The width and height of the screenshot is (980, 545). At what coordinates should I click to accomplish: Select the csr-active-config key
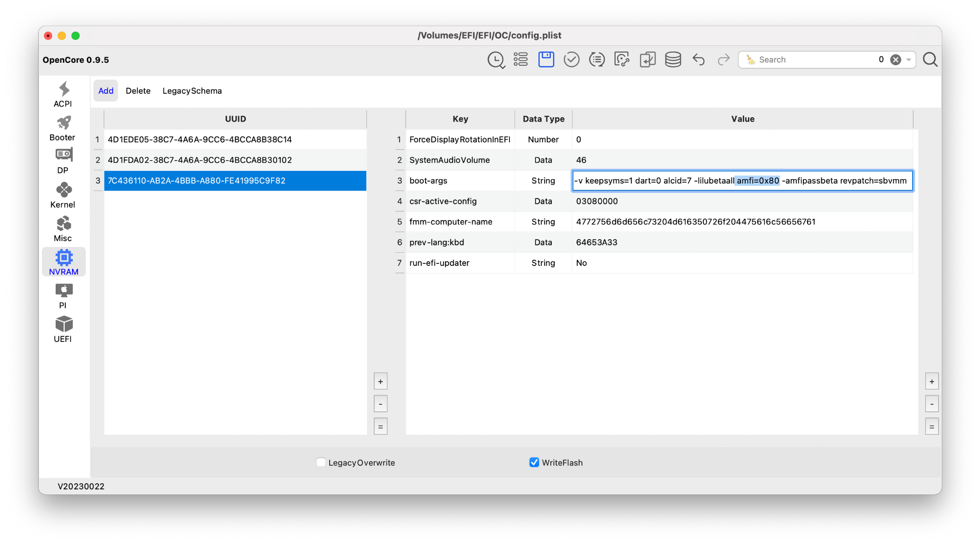(x=460, y=201)
